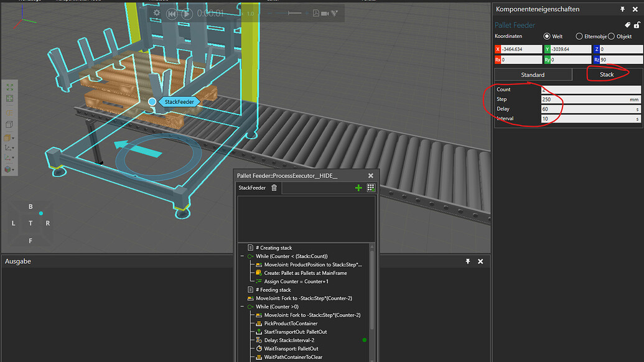
Task: Switch to the Standard properties tab
Action: coord(533,75)
